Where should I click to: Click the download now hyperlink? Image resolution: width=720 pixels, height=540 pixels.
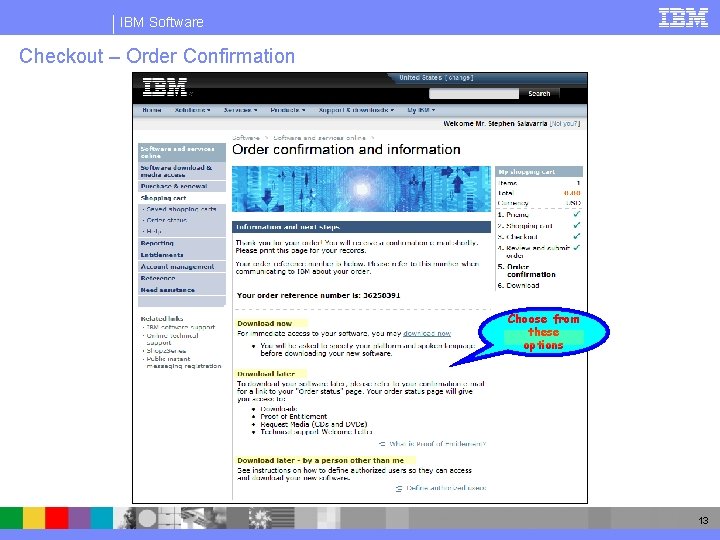[427, 333]
